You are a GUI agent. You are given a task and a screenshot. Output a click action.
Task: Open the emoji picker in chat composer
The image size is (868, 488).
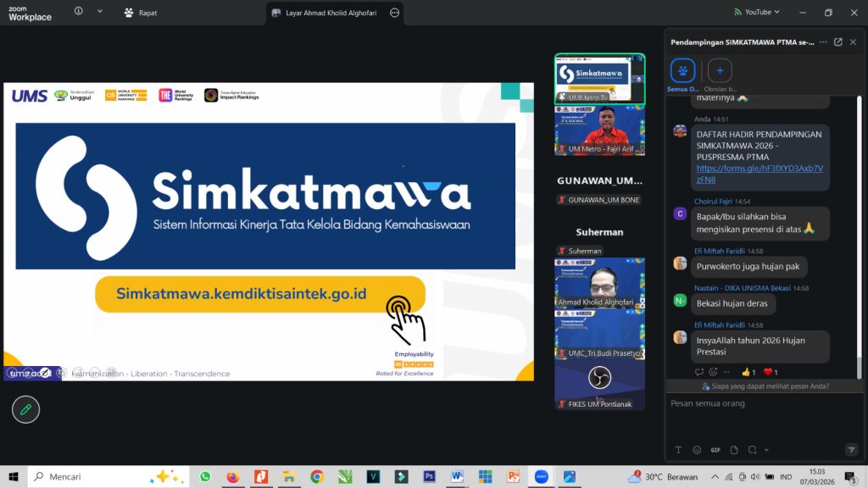coord(697,450)
